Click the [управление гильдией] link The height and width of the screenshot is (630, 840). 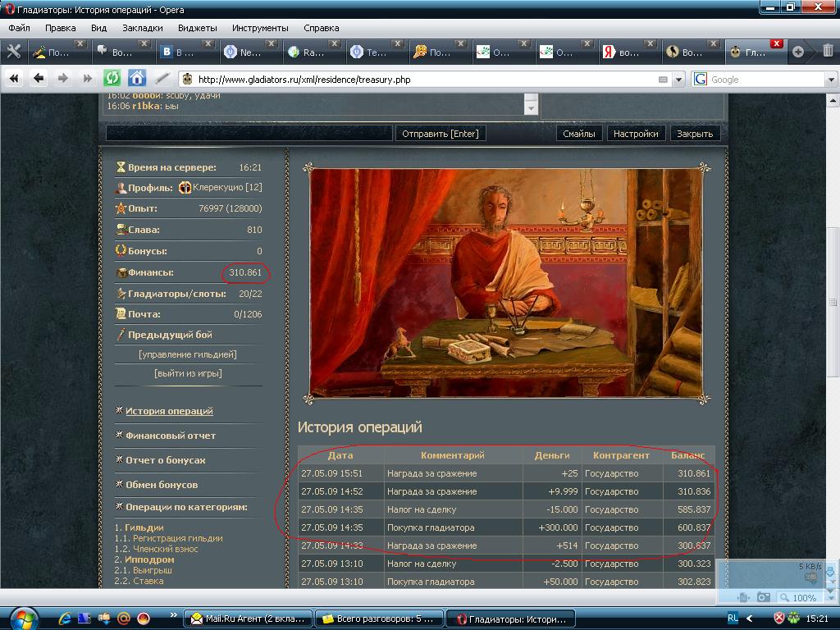[x=188, y=354]
